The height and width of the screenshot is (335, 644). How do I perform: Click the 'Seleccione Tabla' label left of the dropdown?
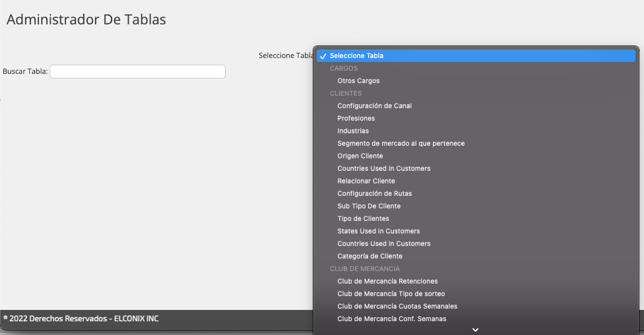click(286, 55)
